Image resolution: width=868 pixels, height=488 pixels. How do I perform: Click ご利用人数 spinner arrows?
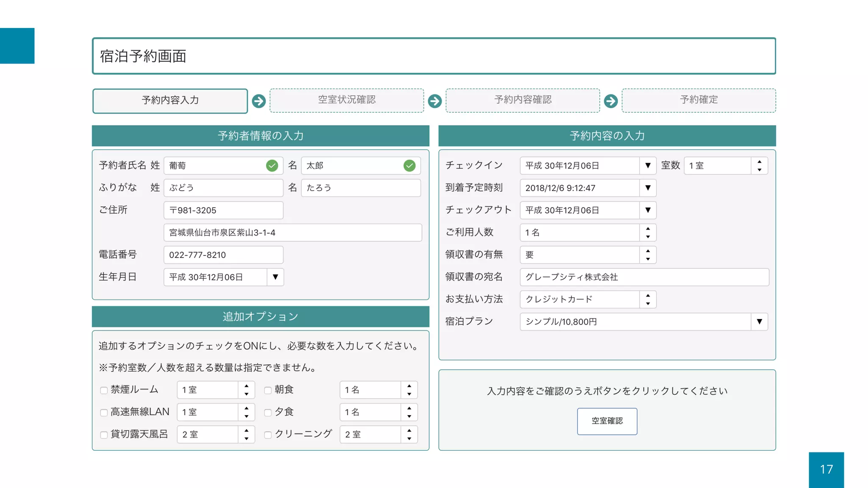[x=648, y=233]
